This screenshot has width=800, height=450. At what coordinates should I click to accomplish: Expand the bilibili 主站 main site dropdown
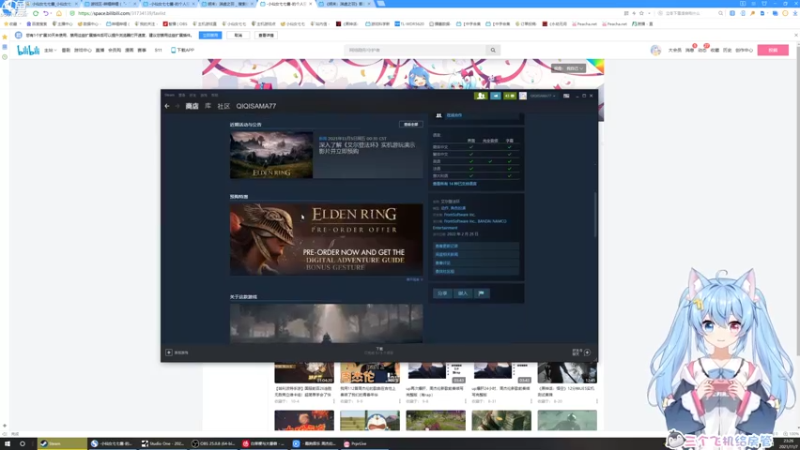[x=49, y=50]
